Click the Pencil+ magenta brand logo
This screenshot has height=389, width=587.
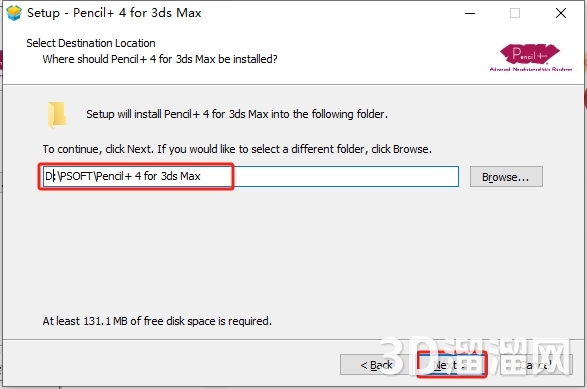[x=529, y=54]
